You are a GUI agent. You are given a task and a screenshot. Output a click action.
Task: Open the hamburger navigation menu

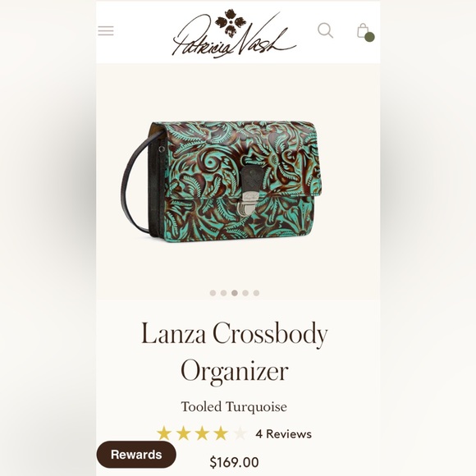106,30
